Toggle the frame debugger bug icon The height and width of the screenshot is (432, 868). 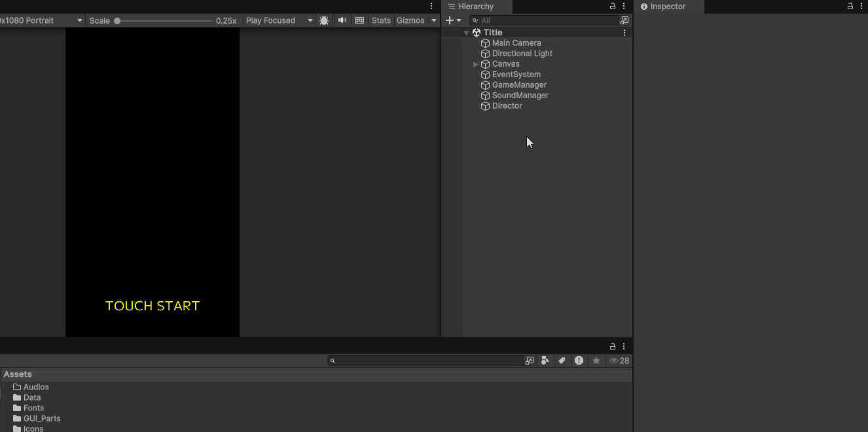324,20
